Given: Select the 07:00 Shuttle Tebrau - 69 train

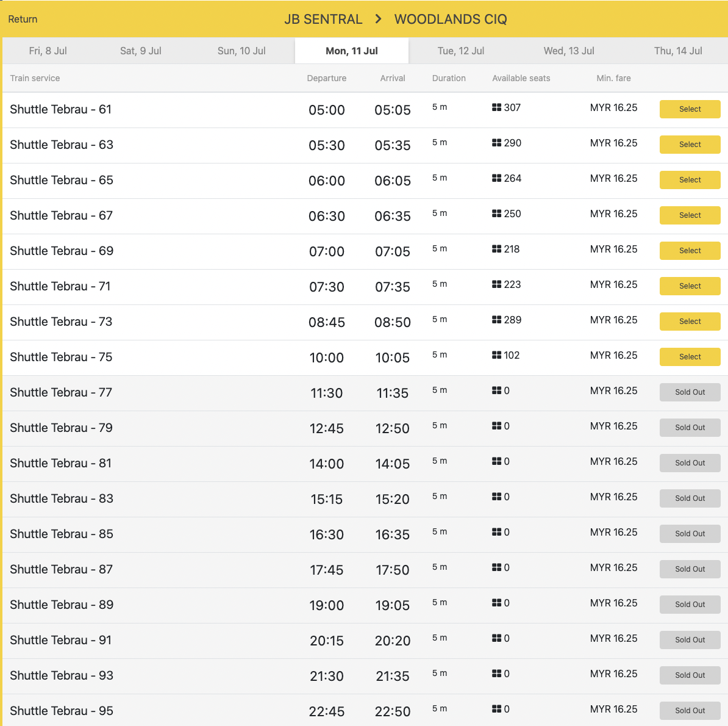Looking at the screenshot, I should 690,251.
